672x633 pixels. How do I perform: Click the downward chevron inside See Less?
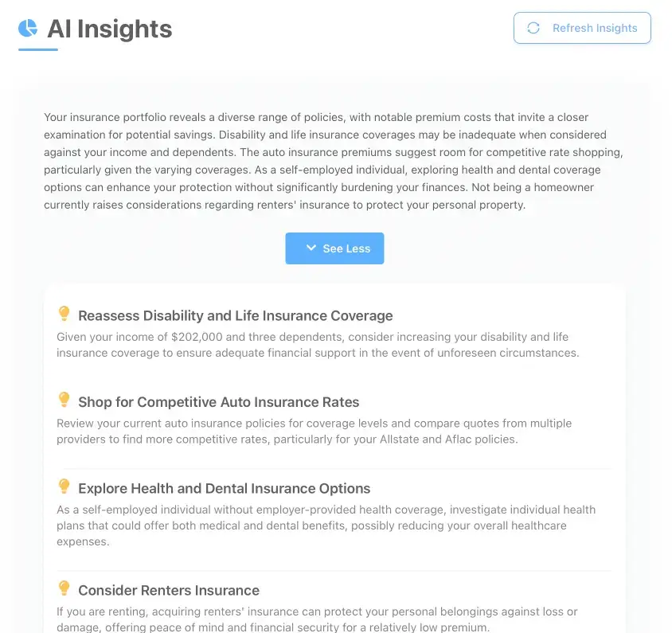click(x=311, y=248)
